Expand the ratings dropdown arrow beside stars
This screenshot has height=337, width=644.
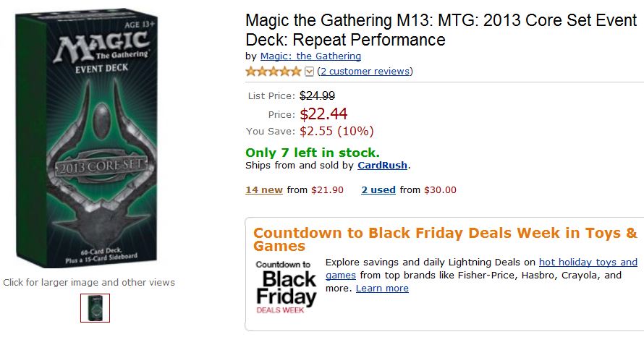click(x=310, y=72)
